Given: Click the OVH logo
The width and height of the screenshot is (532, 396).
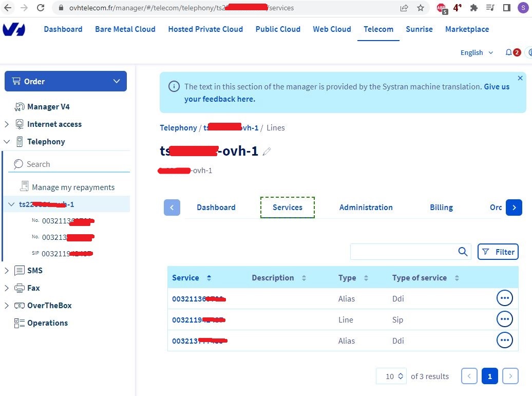Looking at the screenshot, I should pyautogui.click(x=14, y=29).
